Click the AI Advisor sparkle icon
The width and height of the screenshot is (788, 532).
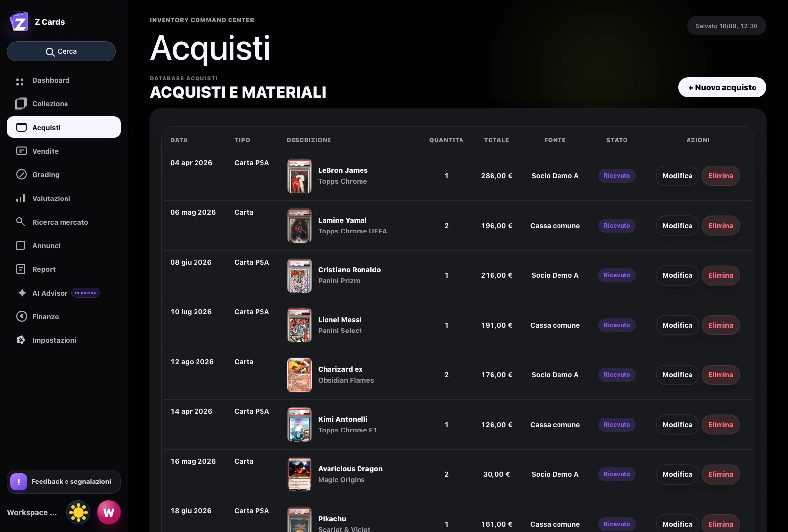22,293
